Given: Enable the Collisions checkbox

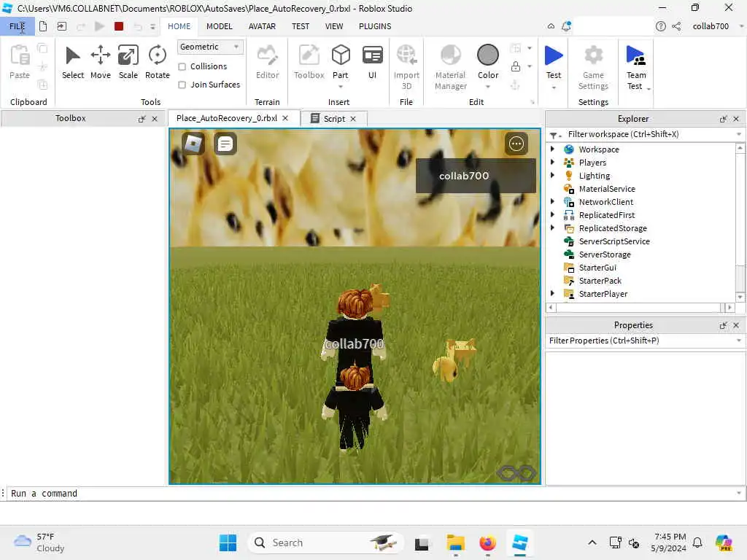Looking at the screenshot, I should (182, 66).
